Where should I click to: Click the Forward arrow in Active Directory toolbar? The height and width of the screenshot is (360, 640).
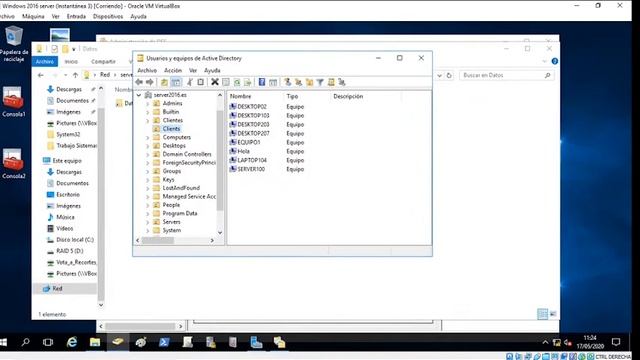pos(150,82)
